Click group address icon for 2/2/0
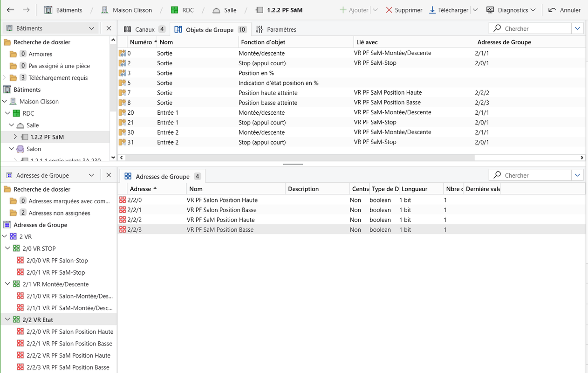Viewport: 588px width, 373px height. point(123,200)
